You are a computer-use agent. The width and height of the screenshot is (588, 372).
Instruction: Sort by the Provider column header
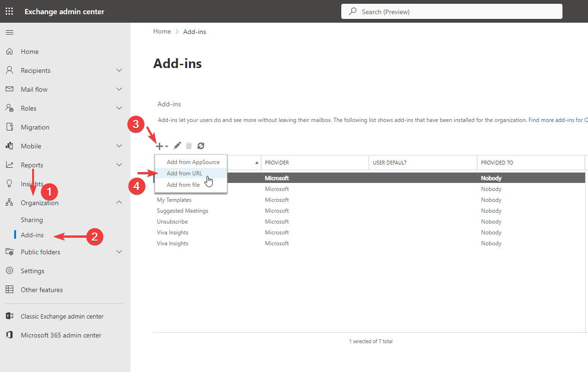pos(277,163)
